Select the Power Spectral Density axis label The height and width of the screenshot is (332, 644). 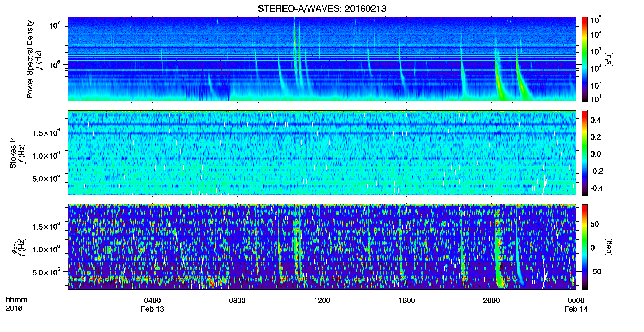pos(30,59)
